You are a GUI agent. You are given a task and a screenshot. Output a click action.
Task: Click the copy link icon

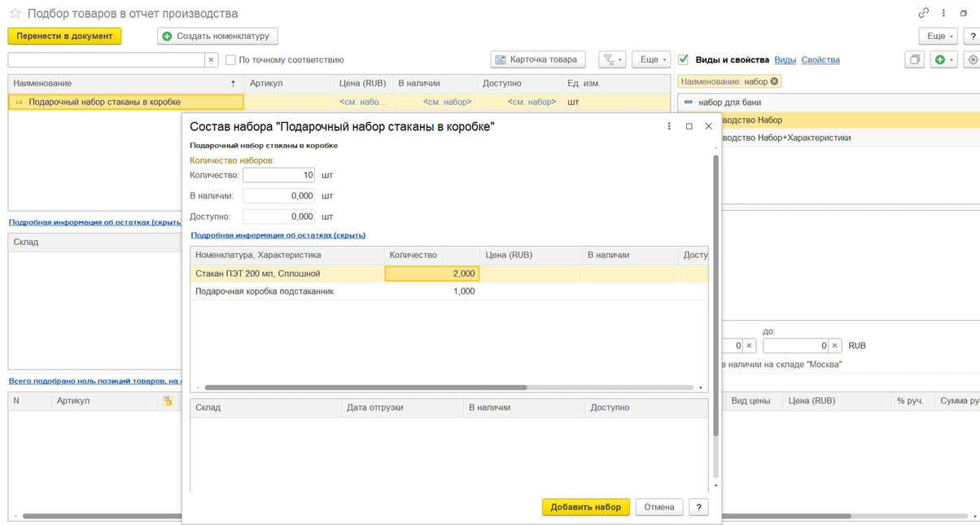[x=923, y=13]
